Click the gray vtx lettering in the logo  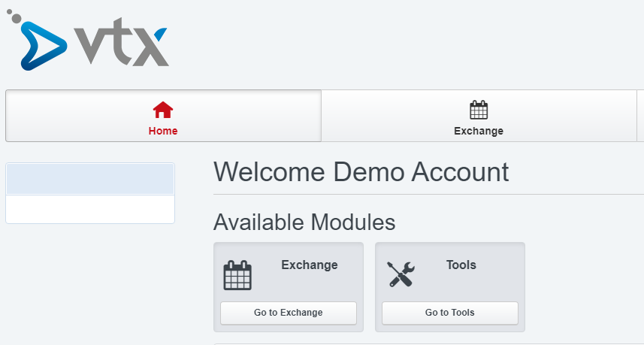click(x=120, y=47)
